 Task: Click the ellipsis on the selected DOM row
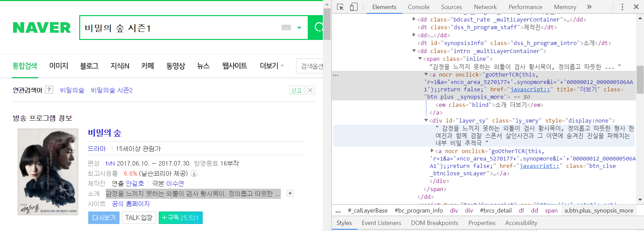click(335, 75)
